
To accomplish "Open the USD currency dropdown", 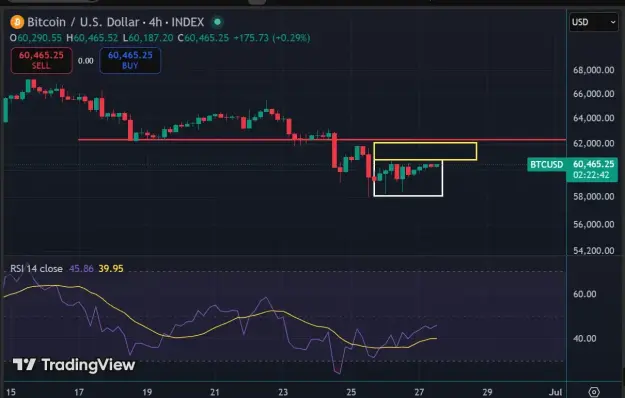I will (x=594, y=22).
